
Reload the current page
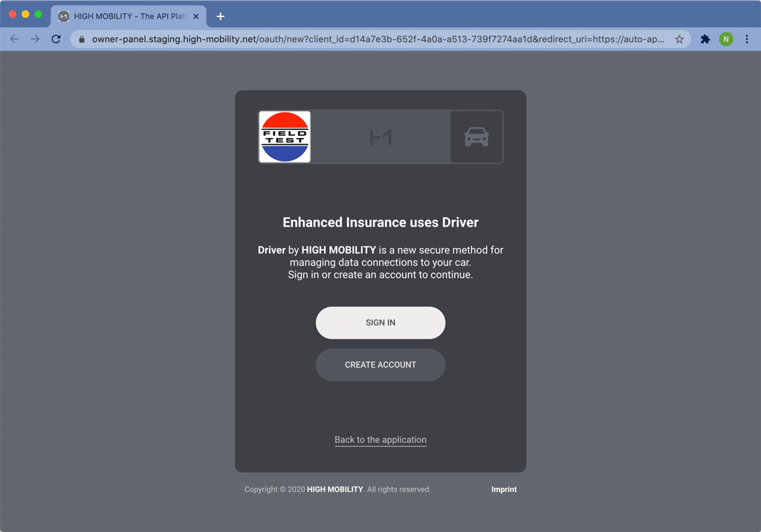coord(56,39)
